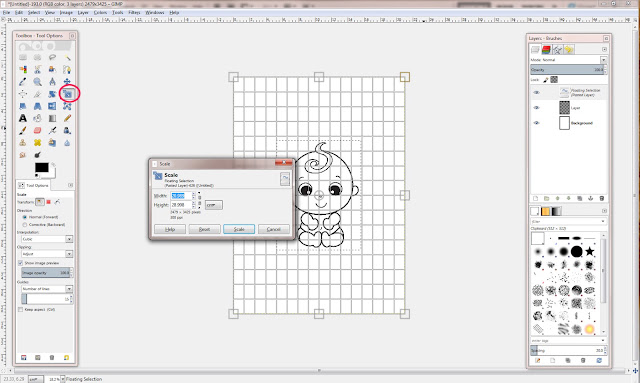Select the Move tool
Image resolution: width=640 pixels, height=383 pixels.
pyautogui.click(x=67, y=82)
